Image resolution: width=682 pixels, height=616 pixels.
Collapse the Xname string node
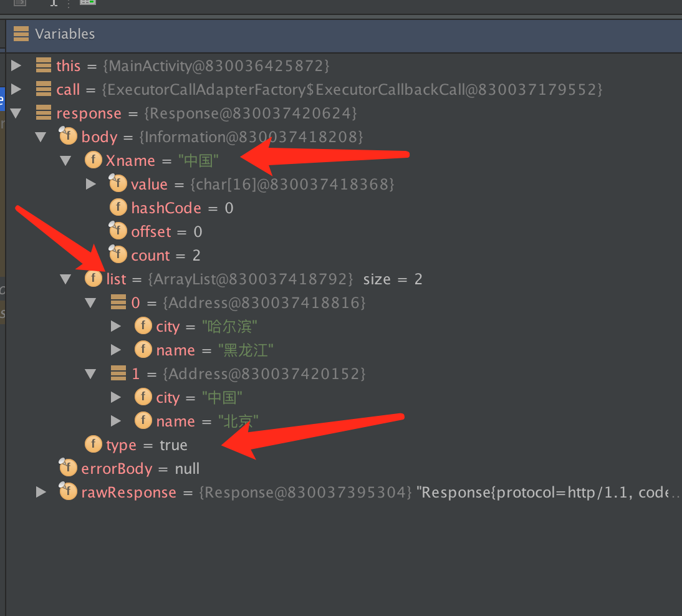tap(65, 160)
